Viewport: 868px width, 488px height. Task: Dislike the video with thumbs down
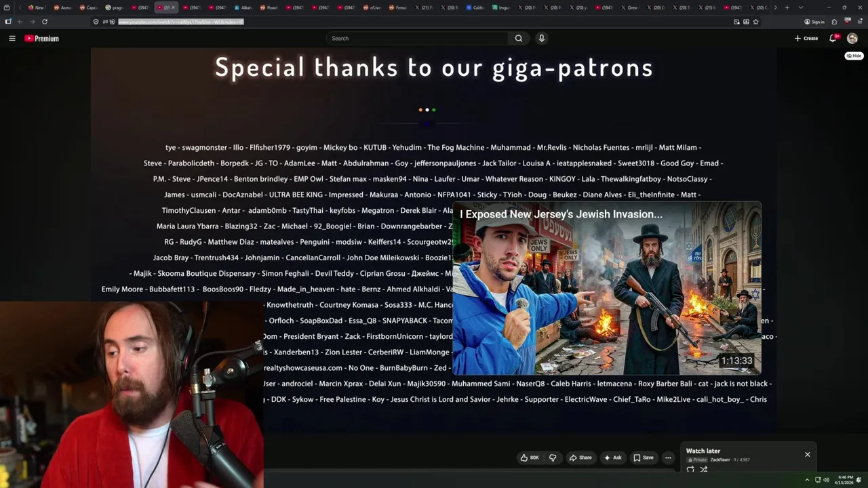click(x=553, y=457)
